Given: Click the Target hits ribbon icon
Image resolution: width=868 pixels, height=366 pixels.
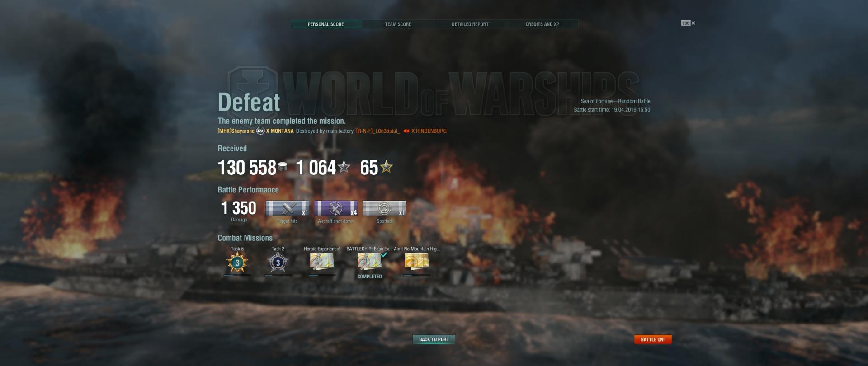Looking at the screenshot, I should tap(287, 208).
